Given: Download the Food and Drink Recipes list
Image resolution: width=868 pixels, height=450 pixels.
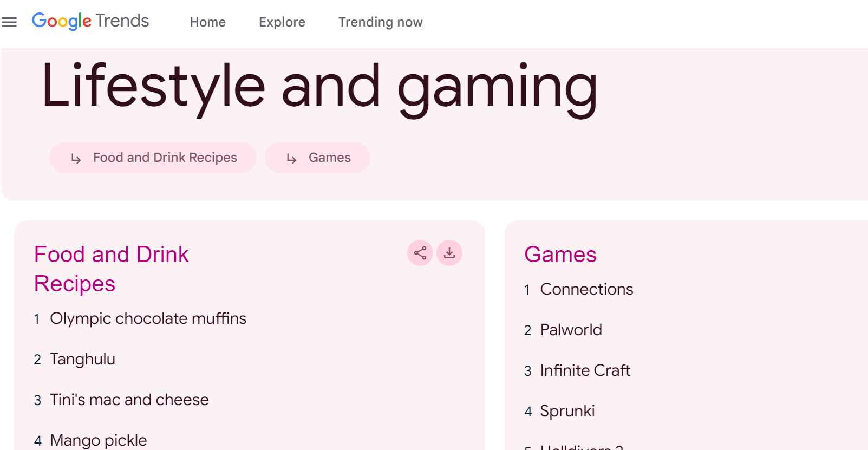Looking at the screenshot, I should coord(449,253).
